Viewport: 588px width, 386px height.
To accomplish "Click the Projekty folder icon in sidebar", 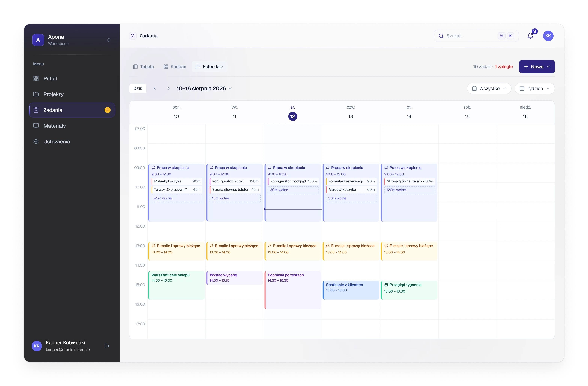I will 36,94.
